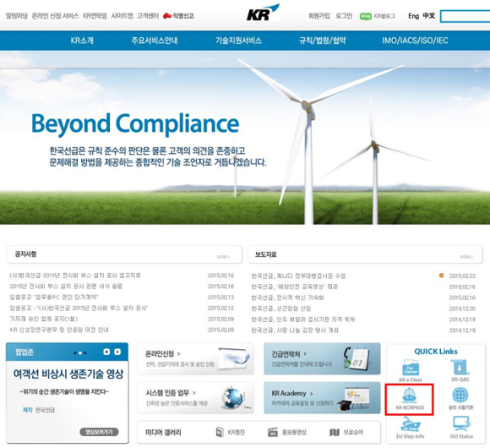Click the 영상보러가기 button

tap(99, 432)
